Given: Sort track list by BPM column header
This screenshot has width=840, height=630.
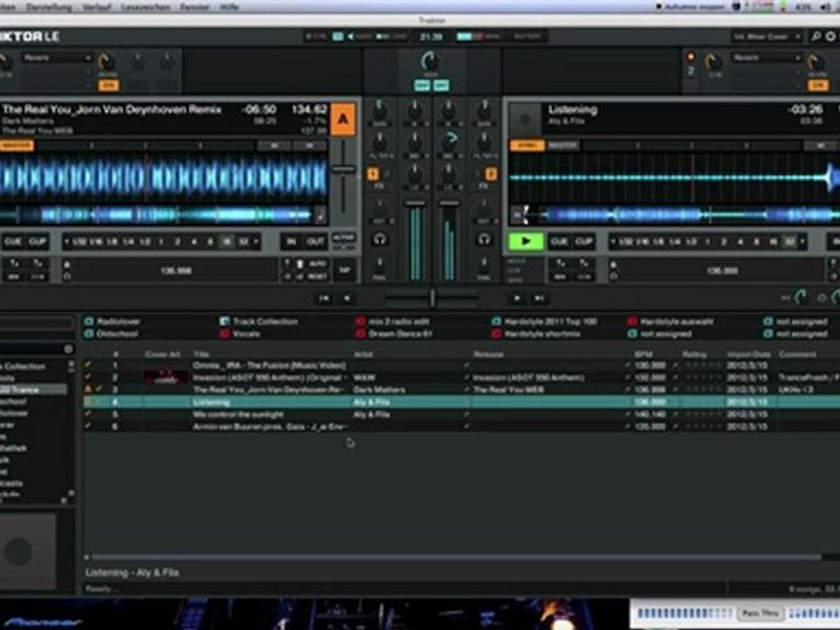Looking at the screenshot, I should point(643,354).
